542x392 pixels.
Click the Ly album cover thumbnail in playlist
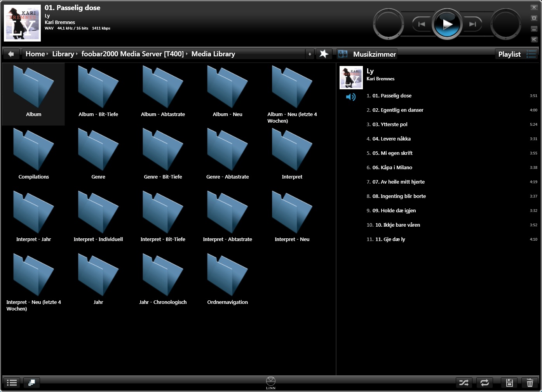351,77
